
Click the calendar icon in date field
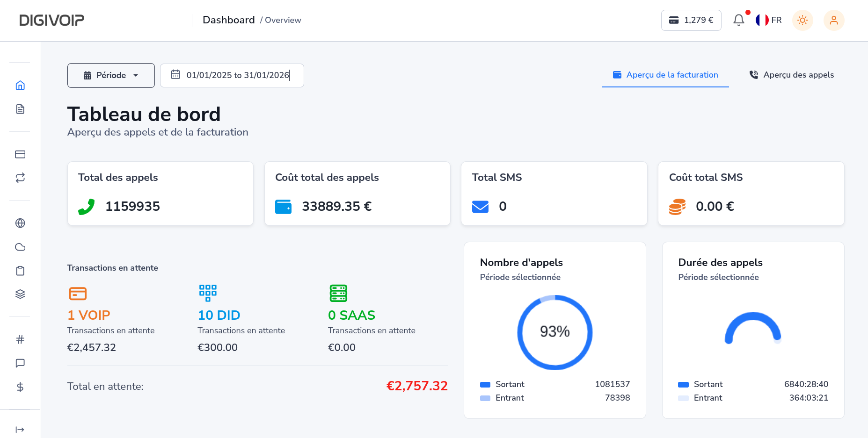click(x=175, y=74)
